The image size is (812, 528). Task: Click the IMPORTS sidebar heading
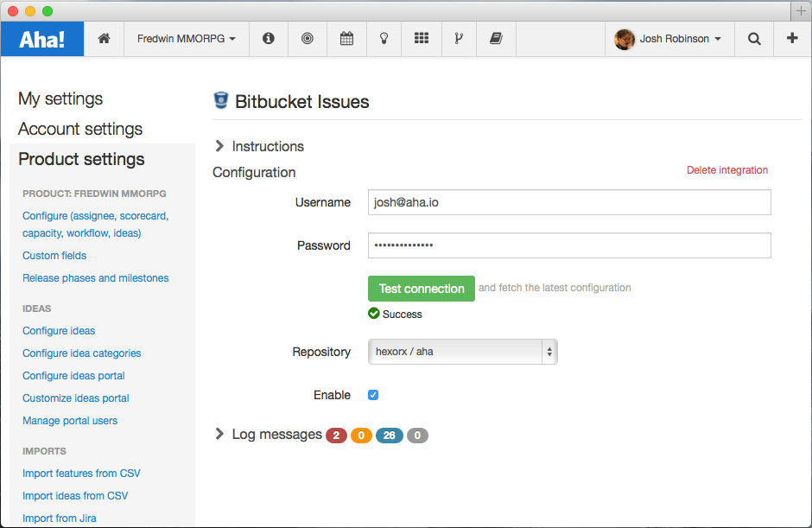pyautogui.click(x=44, y=451)
